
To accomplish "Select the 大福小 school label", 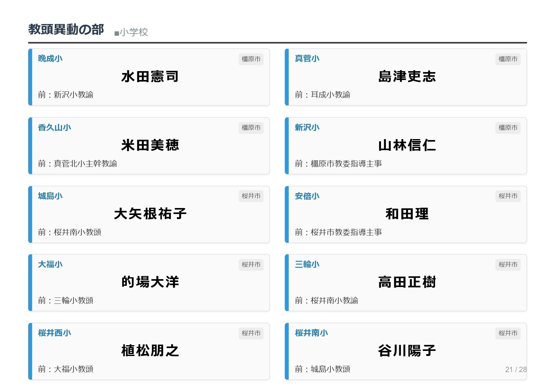I will (50, 265).
